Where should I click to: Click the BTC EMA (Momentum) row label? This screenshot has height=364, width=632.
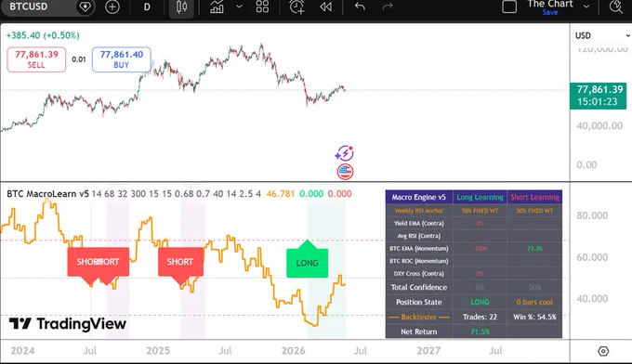click(419, 249)
